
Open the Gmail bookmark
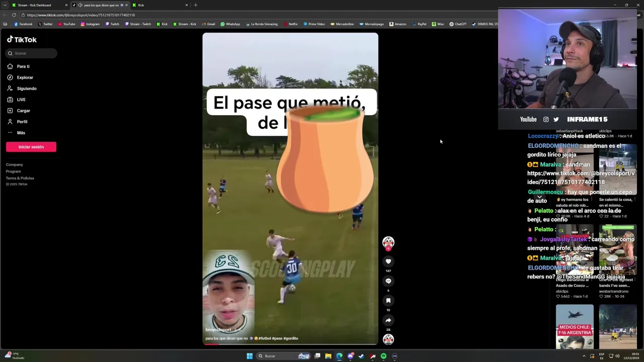(x=208, y=24)
